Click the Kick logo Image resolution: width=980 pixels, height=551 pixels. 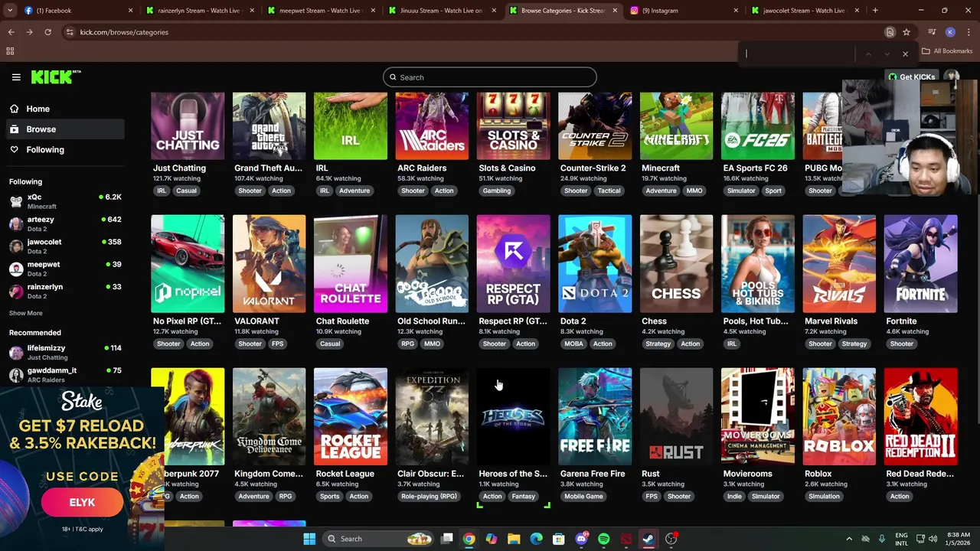click(55, 77)
